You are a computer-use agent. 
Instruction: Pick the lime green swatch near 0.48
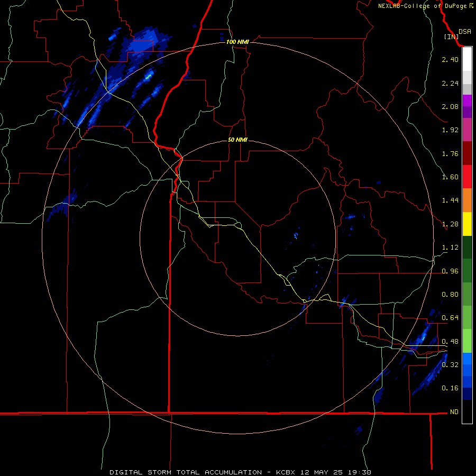(467, 341)
